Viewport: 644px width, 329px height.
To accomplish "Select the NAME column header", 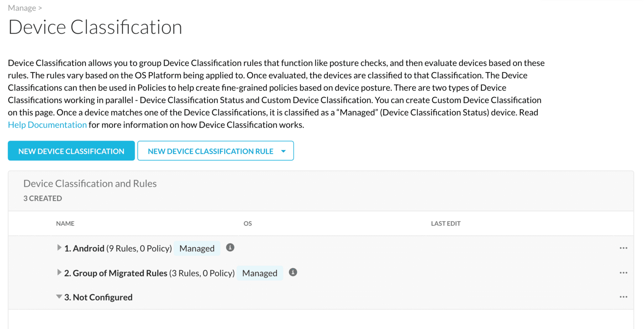I will [x=65, y=223].
